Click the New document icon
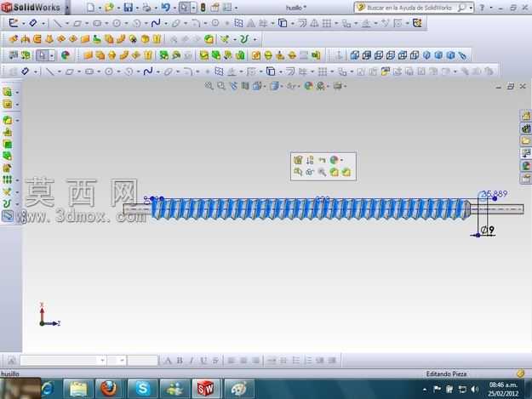 coord(90,8)
